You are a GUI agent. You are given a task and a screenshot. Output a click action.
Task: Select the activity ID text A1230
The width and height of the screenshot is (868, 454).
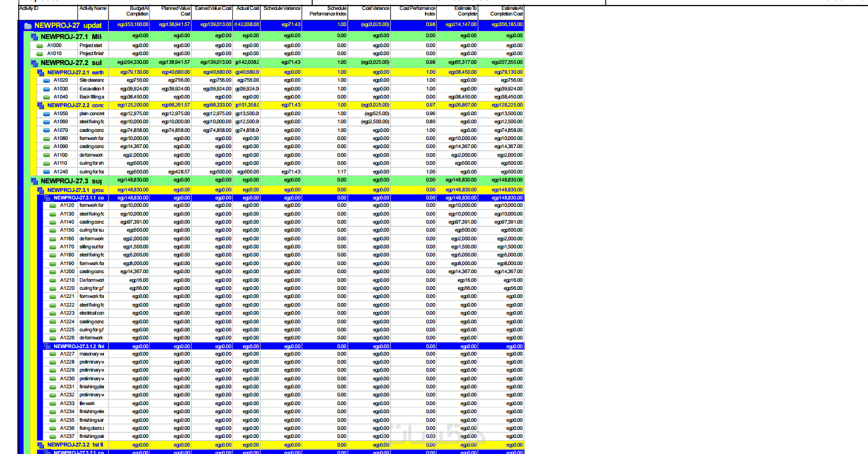[x=68, y=379]
